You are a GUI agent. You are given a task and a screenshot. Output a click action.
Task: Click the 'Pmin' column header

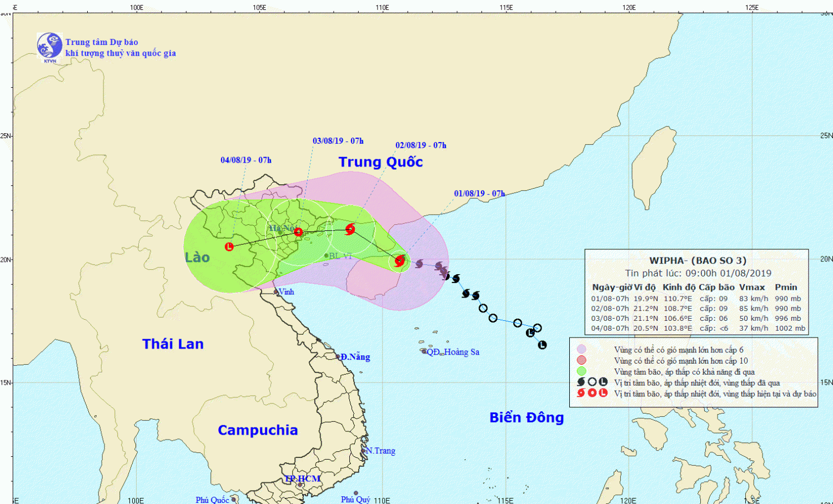pos(786,288)
